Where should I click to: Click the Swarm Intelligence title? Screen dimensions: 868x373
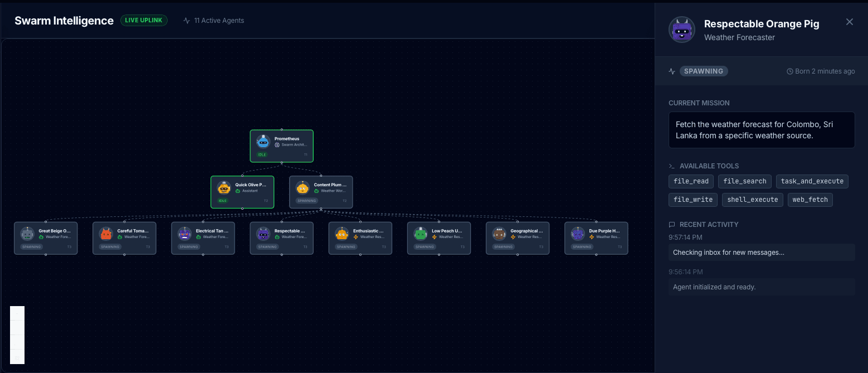coord(64,21)
